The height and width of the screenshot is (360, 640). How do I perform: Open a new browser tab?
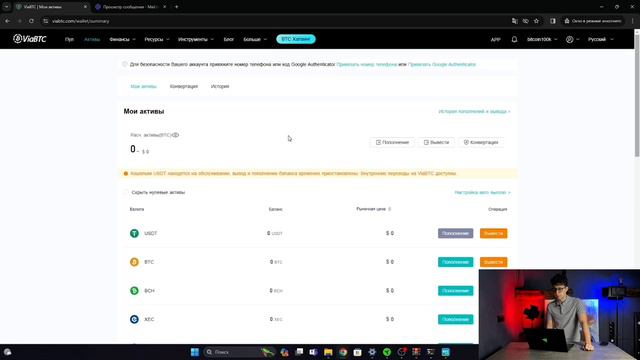click(x=176, y=7)
